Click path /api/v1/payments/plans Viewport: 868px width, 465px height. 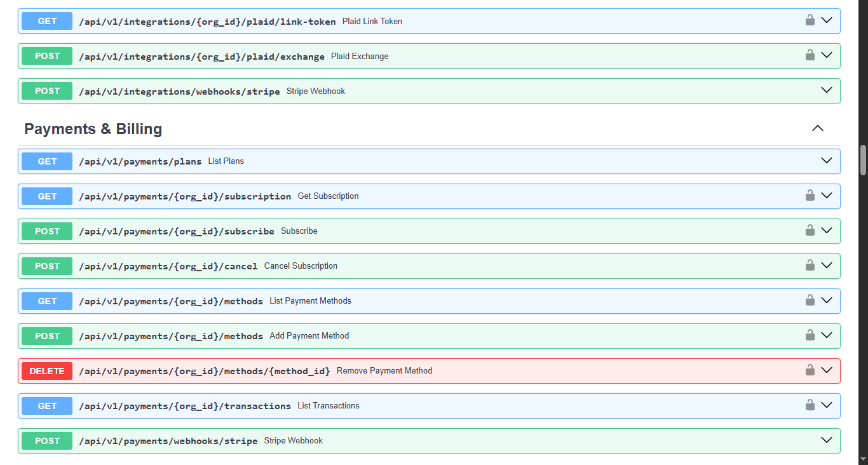tap(140, 161)
